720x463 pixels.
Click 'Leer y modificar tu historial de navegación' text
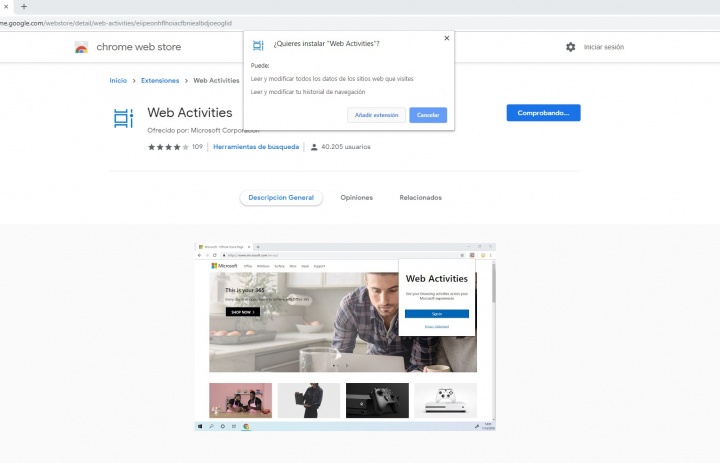click(308, 92)
